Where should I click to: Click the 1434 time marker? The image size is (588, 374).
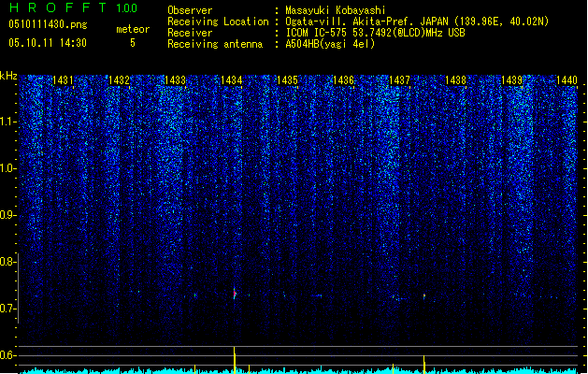(232, 80)
